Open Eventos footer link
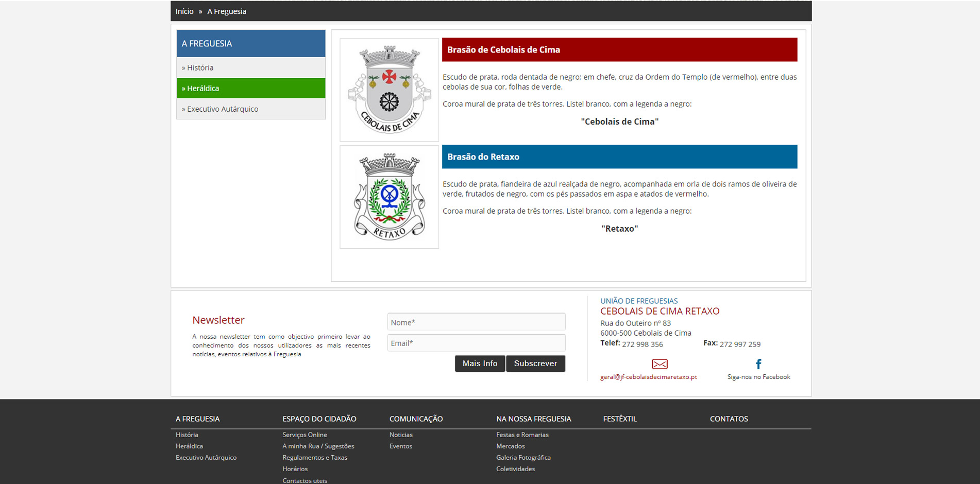Image resolution: width=980 pixels, height=484 pixels. coord(401,446)
